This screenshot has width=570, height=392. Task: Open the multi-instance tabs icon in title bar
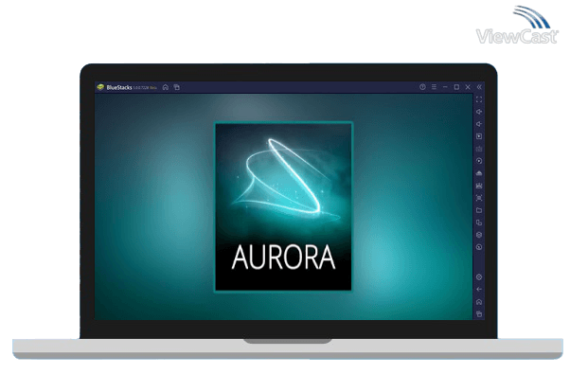pos(177,87)
